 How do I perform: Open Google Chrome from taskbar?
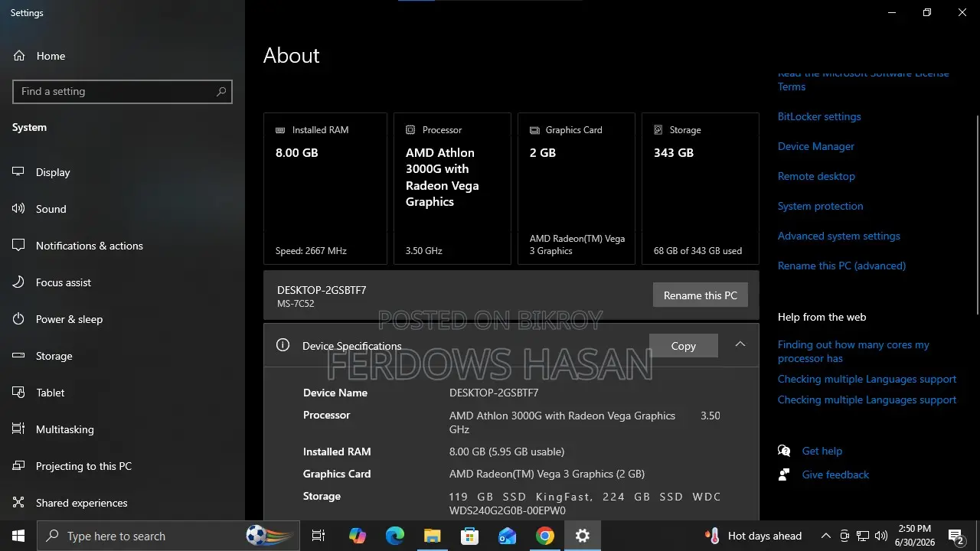(x=545, y=536)
